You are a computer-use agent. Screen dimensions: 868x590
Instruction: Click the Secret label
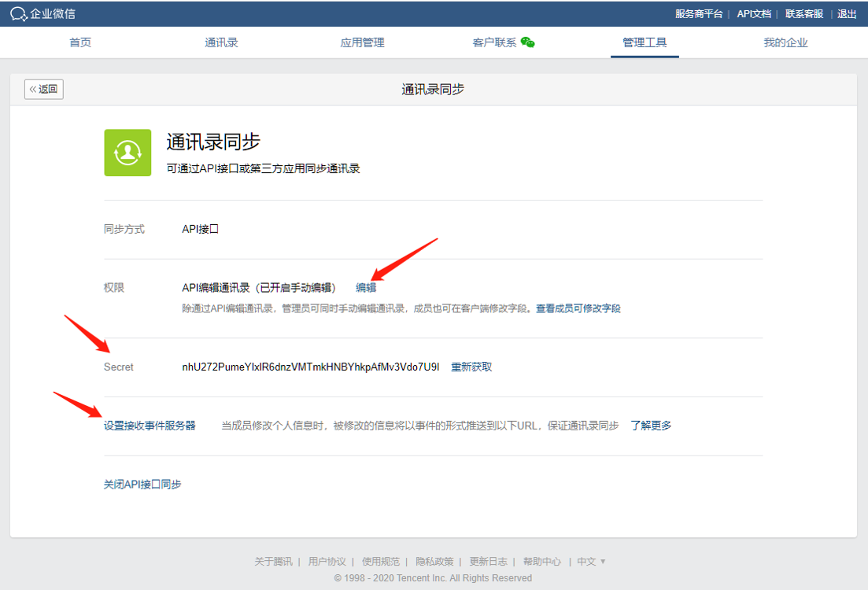click(119, 367)
